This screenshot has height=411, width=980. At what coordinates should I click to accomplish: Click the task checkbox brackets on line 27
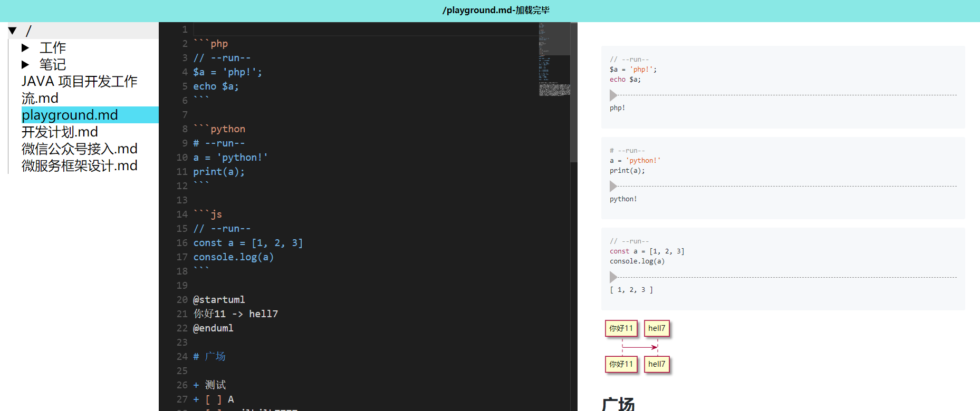[x=213, y=399]
